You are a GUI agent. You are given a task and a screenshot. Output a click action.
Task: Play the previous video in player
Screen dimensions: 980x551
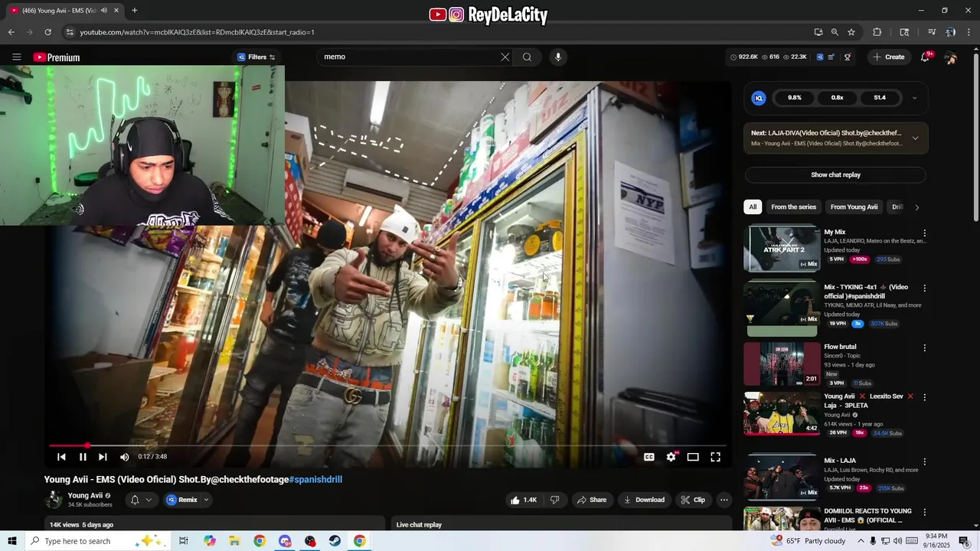point(61,457)
